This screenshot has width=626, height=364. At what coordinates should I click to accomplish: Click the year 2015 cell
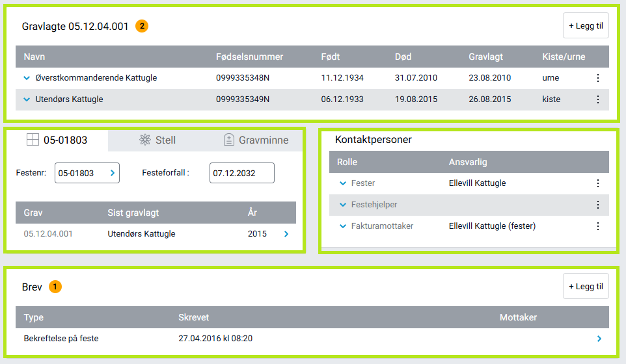coord(257,233)
